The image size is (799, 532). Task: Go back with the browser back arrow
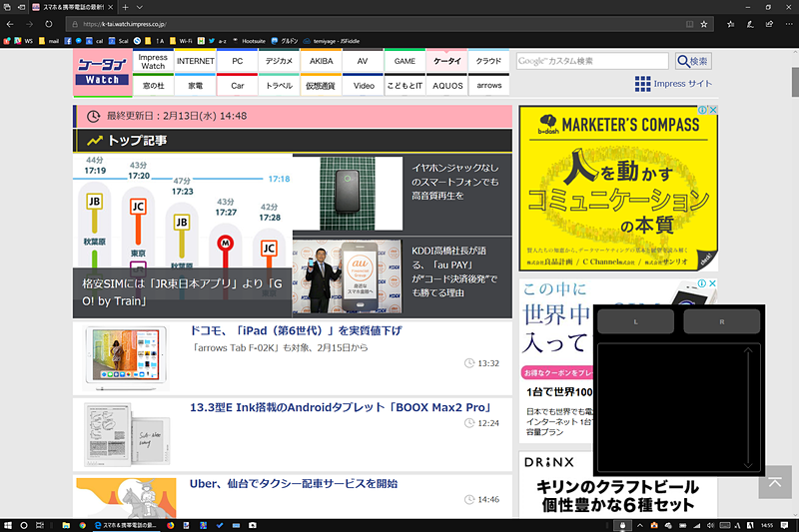click(x=10, y=24)
